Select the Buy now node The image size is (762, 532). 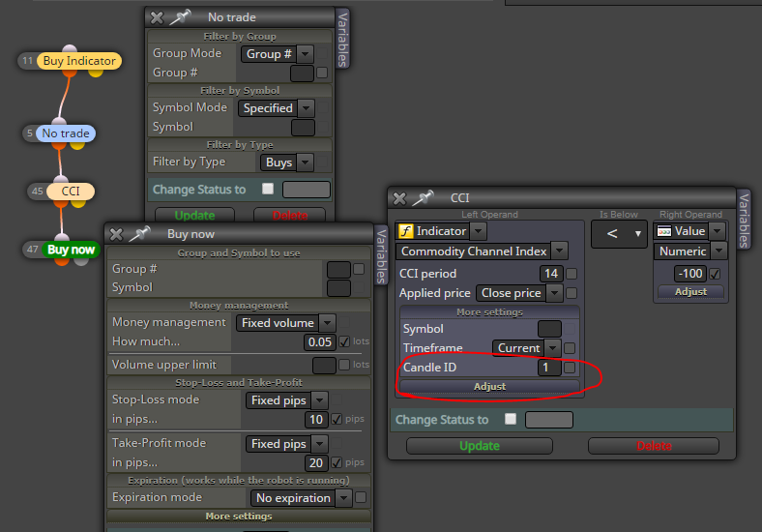tap(71, 250)
